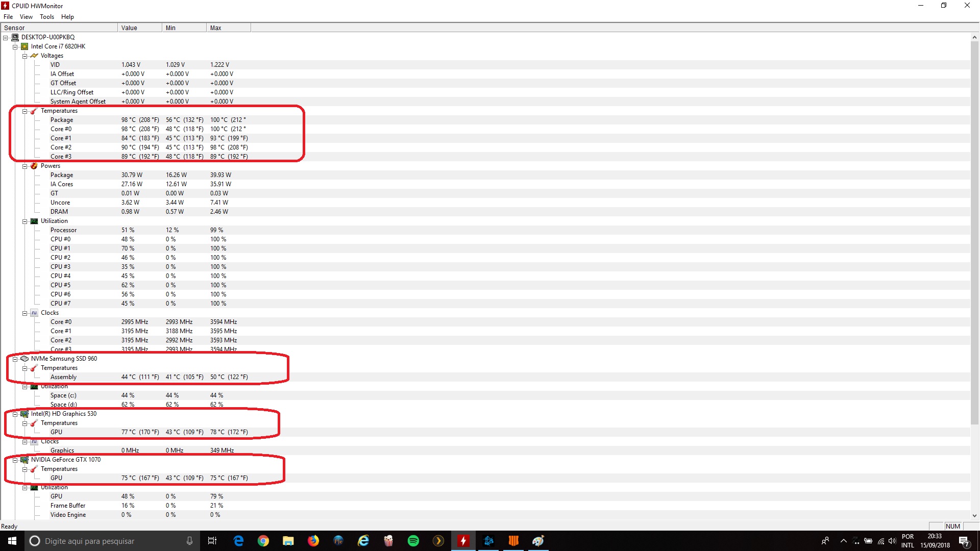This screenshot has width=980, height=551.
Task: Click the NVMe Samsung SSD 960 drive icon
Action: point(24,359)
